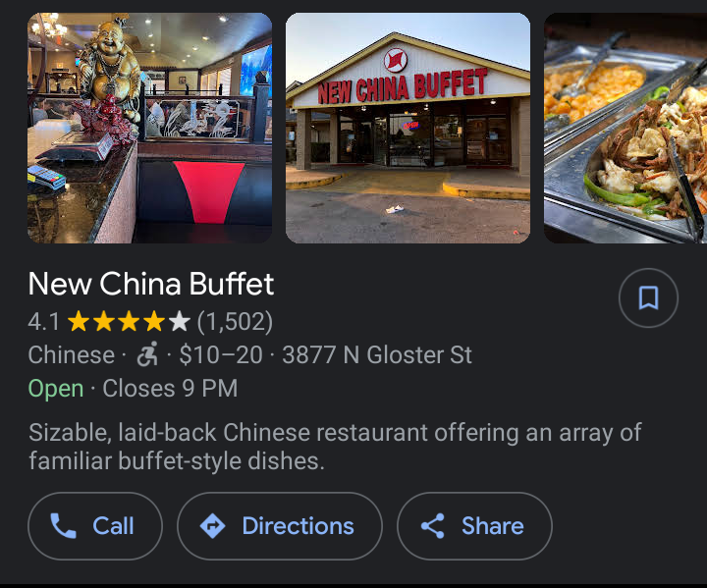
Task: Open the buffet food trays photo
Action: pyautogui.click(x=625, y=128)
